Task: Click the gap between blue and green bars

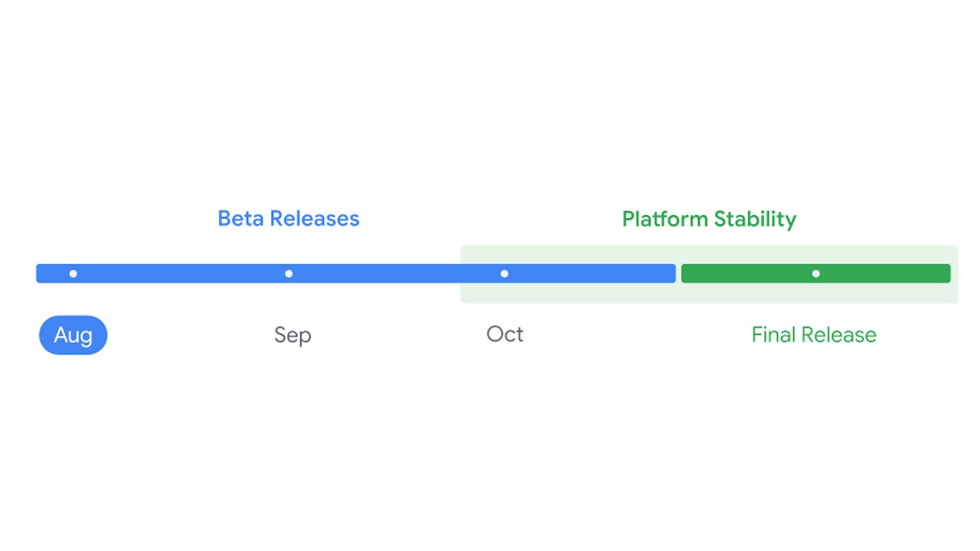Action: coord(679,273)
